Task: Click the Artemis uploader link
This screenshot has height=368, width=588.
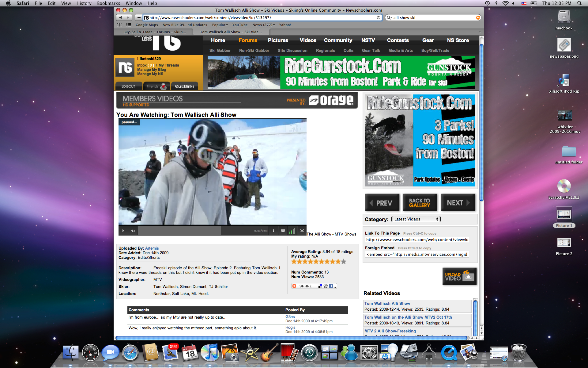Action: point(152,248)
